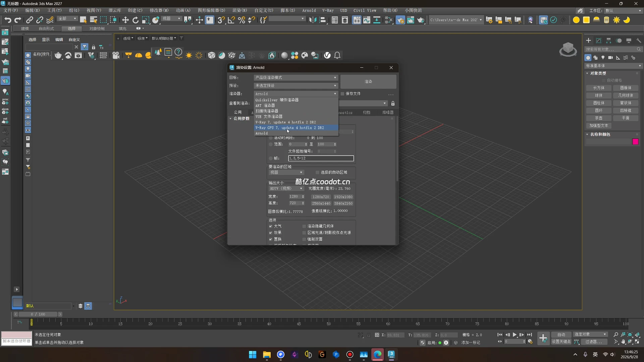
Task: Select the Frames (帧) radio button
Action: click(271, 158)
